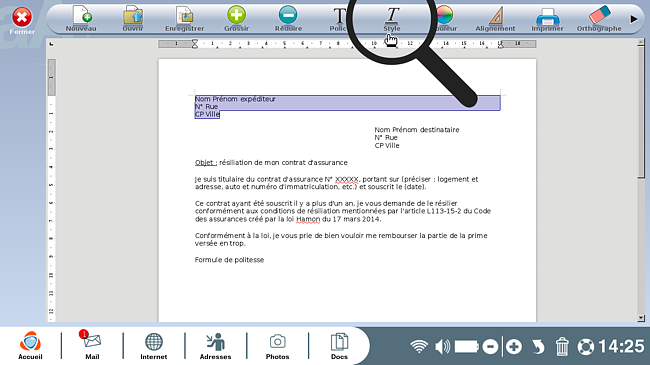Save the document with Enregistrer
Image resolution: width=650 pixels, height=365 pixels.
click(184, 19)
